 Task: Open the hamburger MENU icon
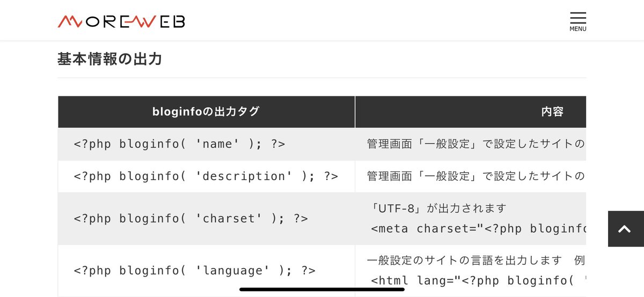[x=577, y=21]
